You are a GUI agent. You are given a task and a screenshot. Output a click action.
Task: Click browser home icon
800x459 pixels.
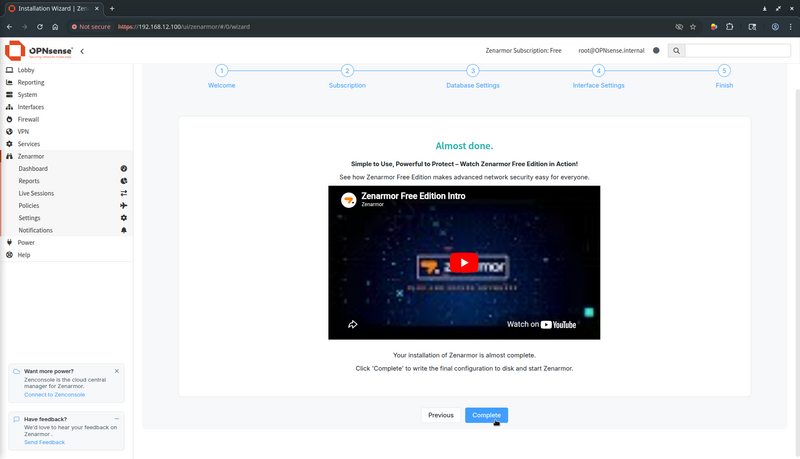tap(55, 27)
